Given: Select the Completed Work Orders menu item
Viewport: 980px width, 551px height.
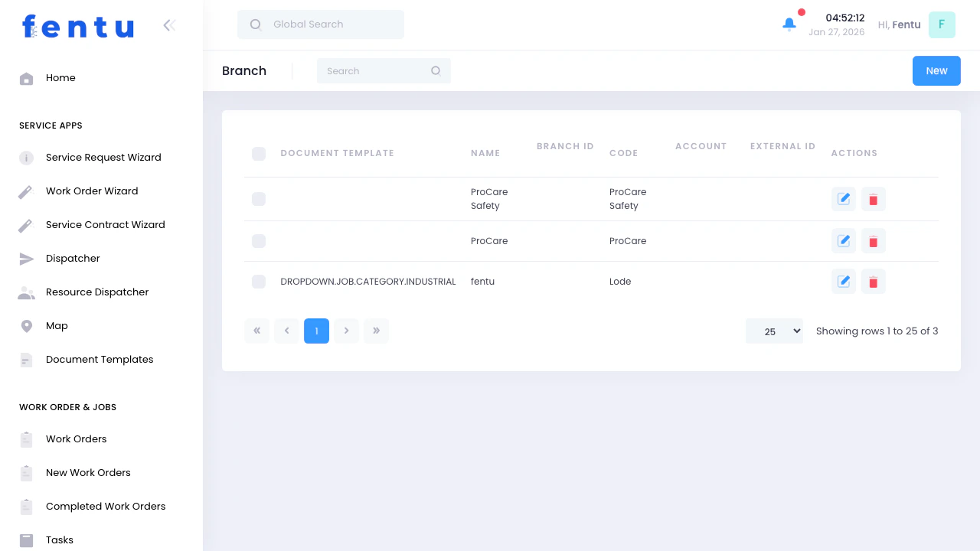Looking at the screenshot, I should (106, 506).
